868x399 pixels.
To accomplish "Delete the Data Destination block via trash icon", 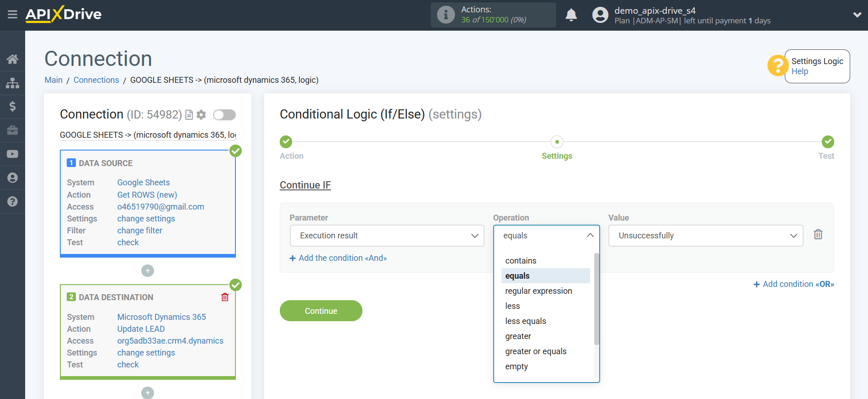I will (225, 297).
